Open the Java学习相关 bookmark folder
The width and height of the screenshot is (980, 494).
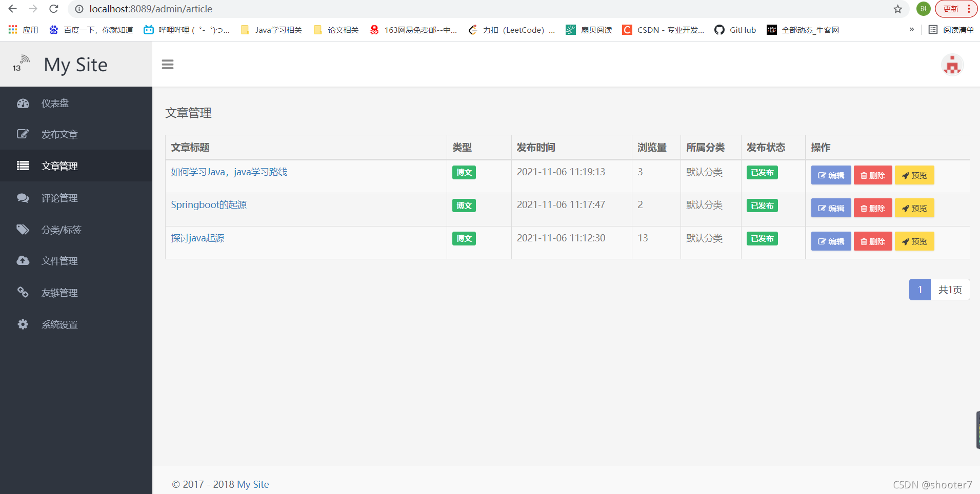click(271, 30)
